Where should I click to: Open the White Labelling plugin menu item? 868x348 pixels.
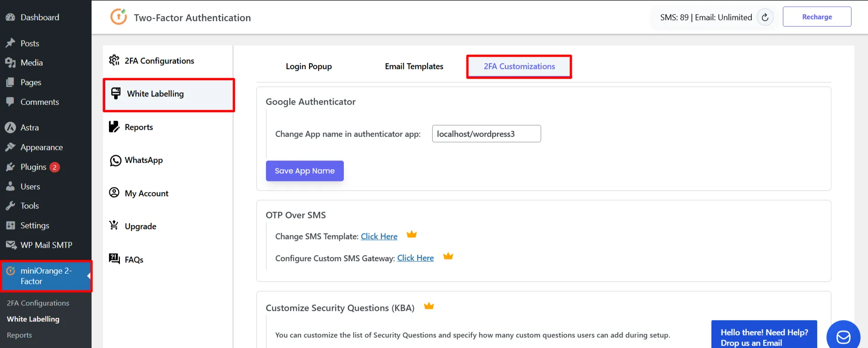169,95
